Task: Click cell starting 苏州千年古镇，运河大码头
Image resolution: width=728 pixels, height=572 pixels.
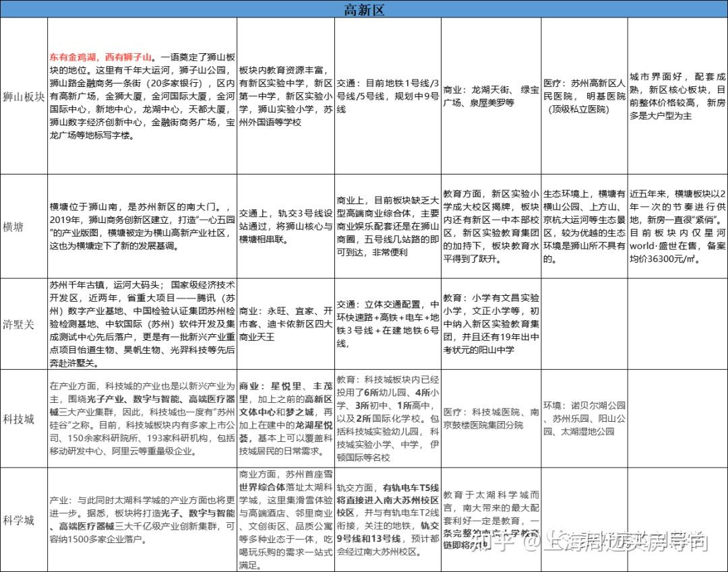Action: click(142, 324)
